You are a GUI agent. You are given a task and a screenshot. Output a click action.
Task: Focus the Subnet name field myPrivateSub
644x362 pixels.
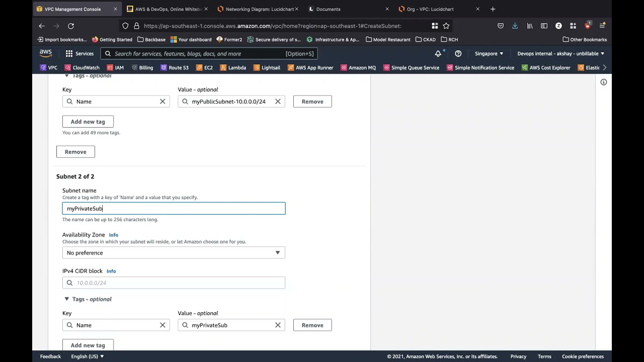point(174,209)
